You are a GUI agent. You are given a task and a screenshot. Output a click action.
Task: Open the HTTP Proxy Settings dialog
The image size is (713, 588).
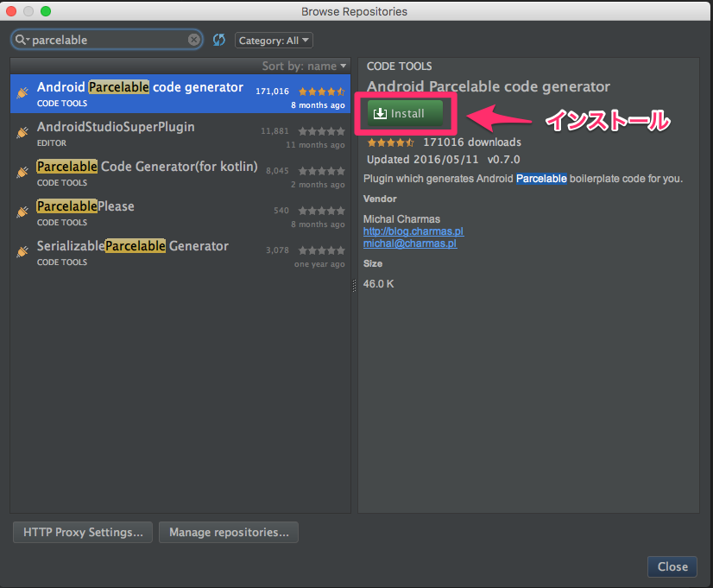(83, 532)
